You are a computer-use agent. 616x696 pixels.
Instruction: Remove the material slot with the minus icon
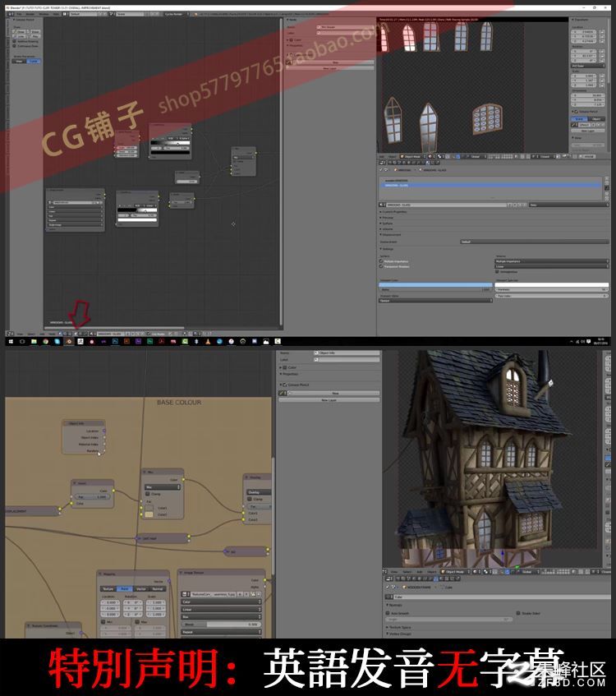point(607,183)
